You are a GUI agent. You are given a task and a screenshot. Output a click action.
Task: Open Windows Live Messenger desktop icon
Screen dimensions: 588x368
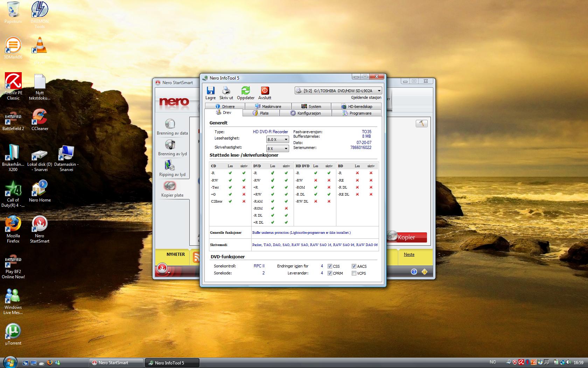click(13, 301)
